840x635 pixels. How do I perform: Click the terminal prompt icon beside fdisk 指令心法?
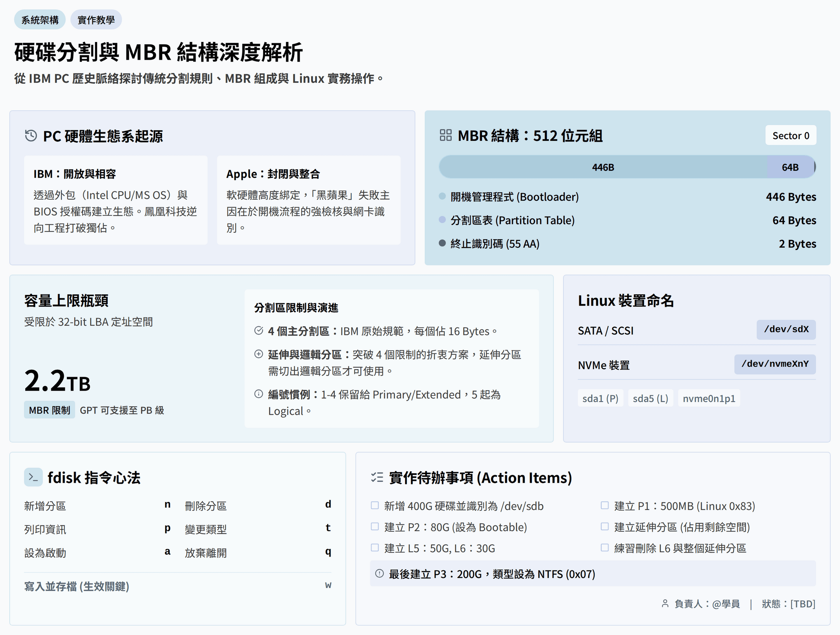pyautogui.click(x=33, y=477)
